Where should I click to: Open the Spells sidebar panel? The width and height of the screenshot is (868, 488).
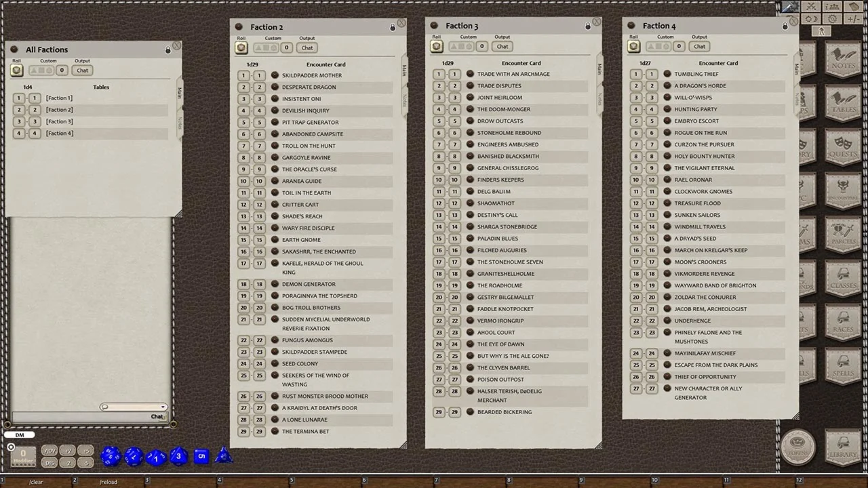[843, 365]
